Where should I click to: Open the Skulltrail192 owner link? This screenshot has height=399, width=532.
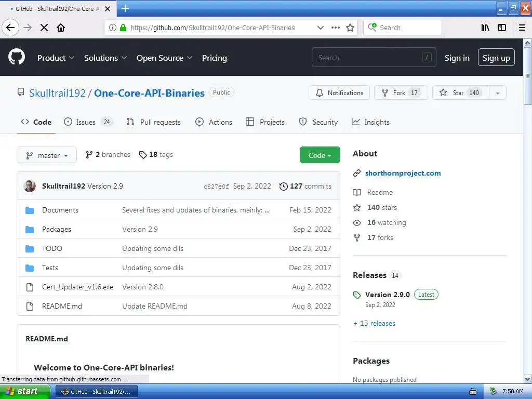click(x=57, y=93)
